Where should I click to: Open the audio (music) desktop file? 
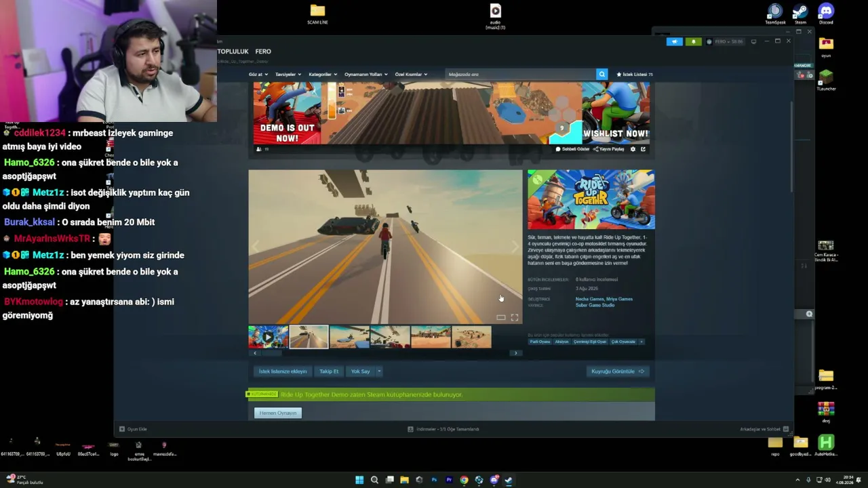tap(496, 16)
